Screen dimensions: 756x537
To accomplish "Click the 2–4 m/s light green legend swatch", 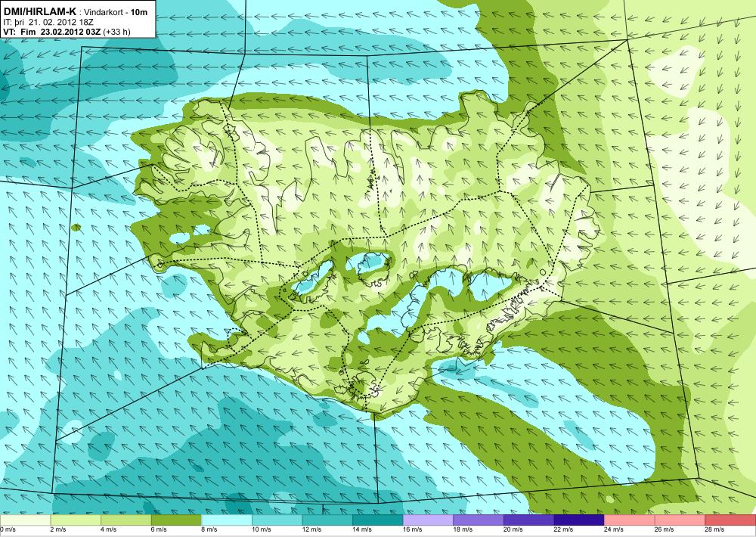I will pyautogui.click(x=75, y=520).
